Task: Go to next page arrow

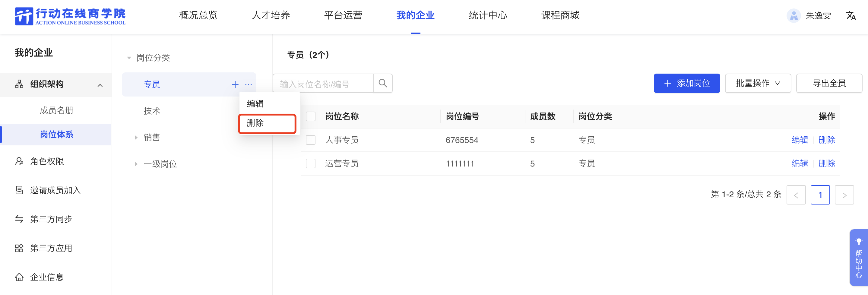Action: click(x=844, y=195)
